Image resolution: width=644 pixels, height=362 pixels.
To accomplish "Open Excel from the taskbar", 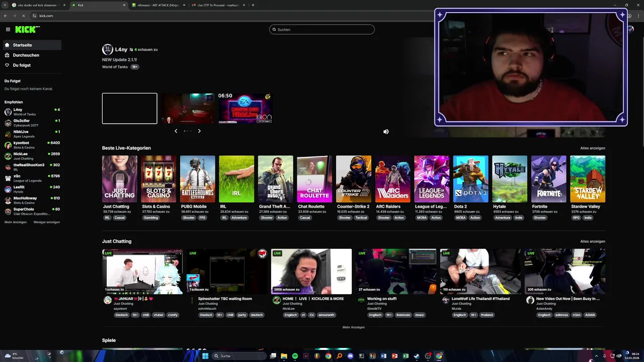I will pos(406,356).
